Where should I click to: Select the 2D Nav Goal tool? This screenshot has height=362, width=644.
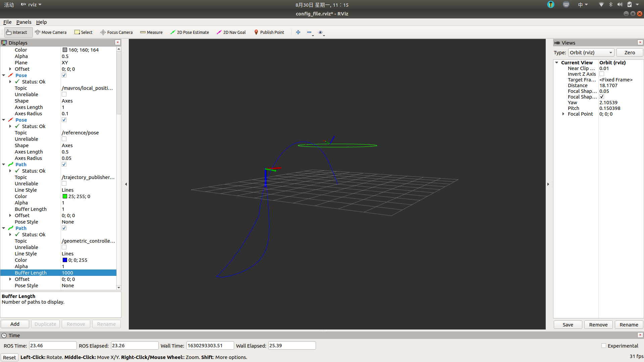point(231,32)
